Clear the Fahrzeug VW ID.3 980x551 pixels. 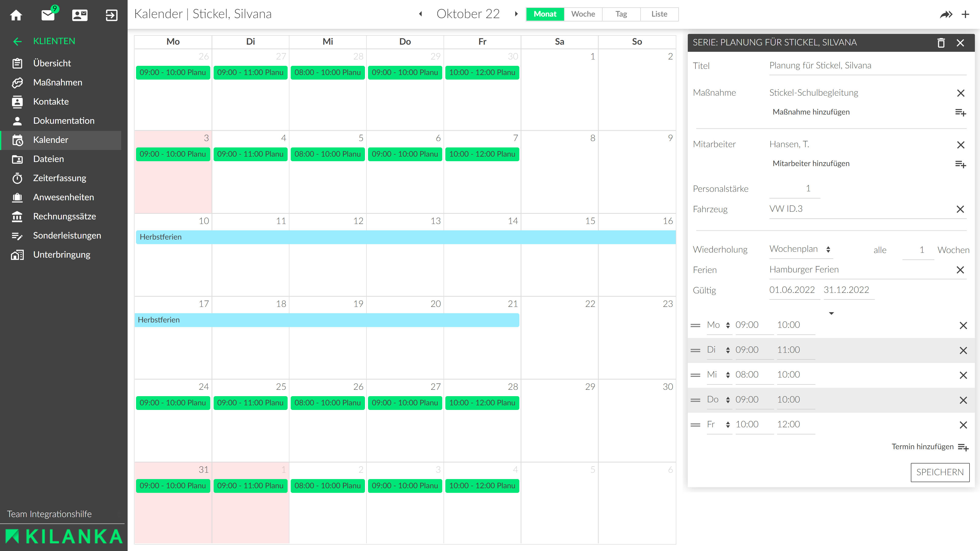click(x=961, y=209)
